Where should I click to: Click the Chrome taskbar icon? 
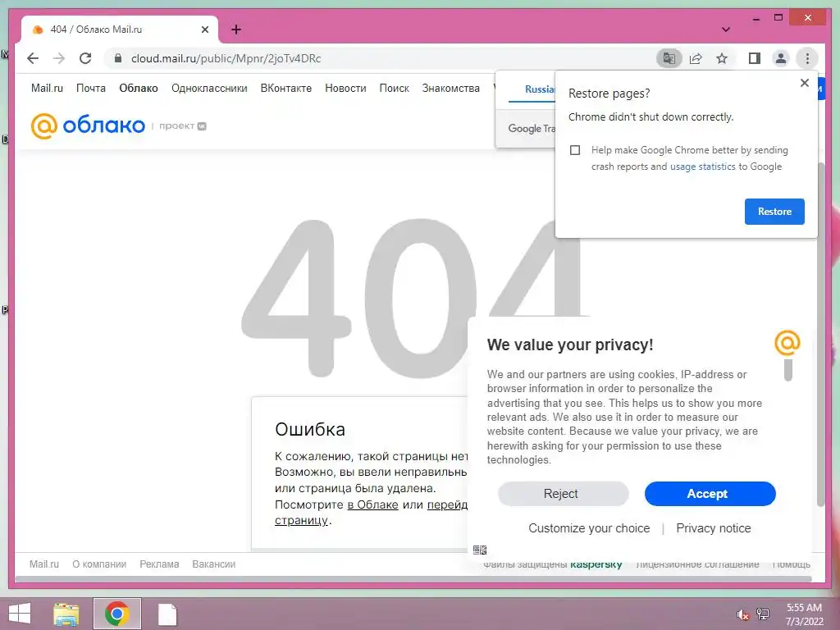pyautogui.click(x=116, y=614)
